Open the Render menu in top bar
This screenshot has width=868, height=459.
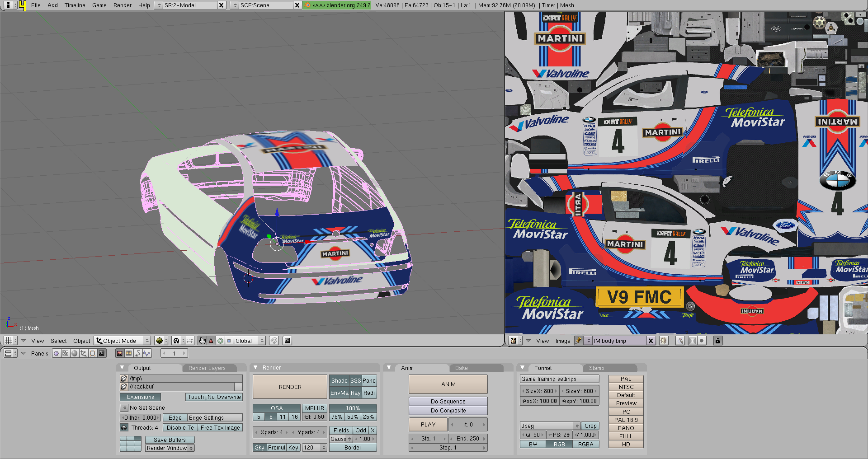point(123,5)
